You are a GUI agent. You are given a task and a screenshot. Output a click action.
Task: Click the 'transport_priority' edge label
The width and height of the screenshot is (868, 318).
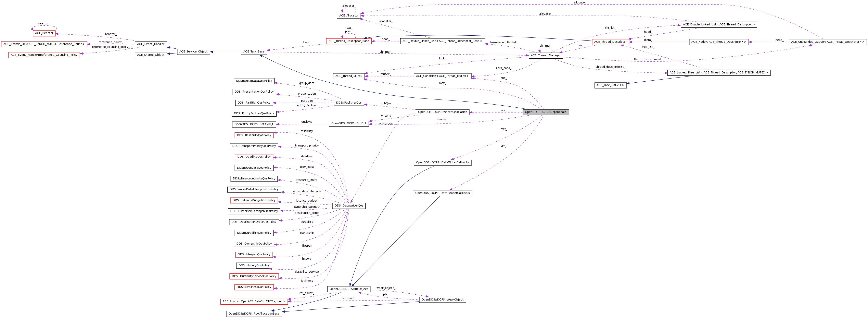pos(307,146)
